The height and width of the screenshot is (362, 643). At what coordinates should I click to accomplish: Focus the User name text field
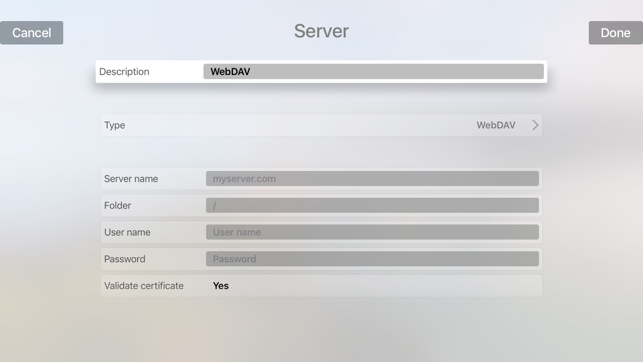tap(372, 232)
